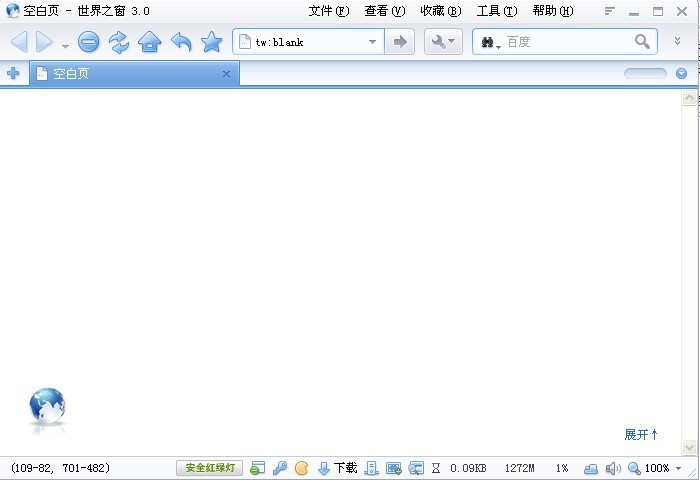This screenshot has height=480, width=700.
Task: Start search with magnifier icon
Action: (x=642, y=42)
